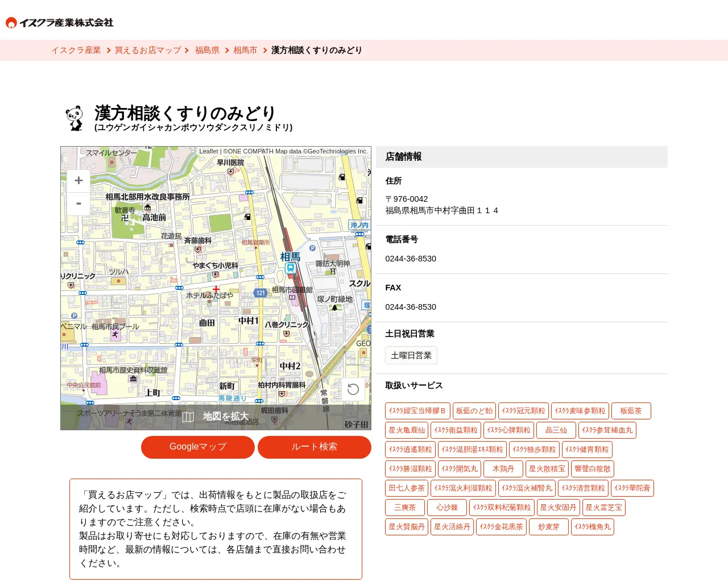
Task: Select イスクラ開気丸 product tag
Action: click(x=460, y=469)
